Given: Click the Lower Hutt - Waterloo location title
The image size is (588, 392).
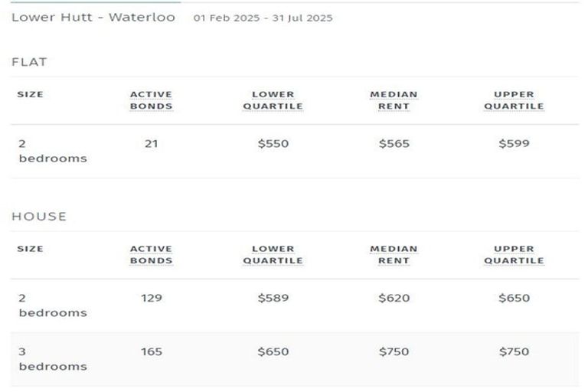Looking at the screenshot, I should pos(93,17).
